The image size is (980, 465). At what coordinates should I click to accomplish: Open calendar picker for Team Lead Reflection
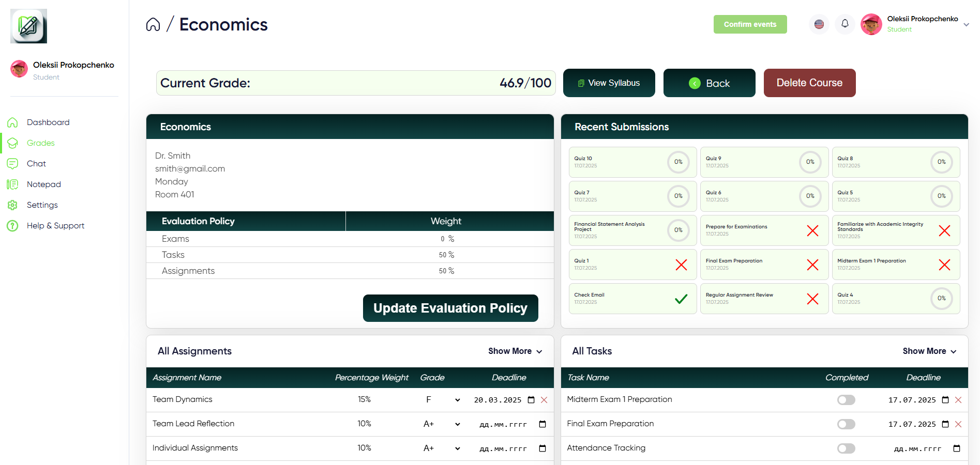click(542, 424)
